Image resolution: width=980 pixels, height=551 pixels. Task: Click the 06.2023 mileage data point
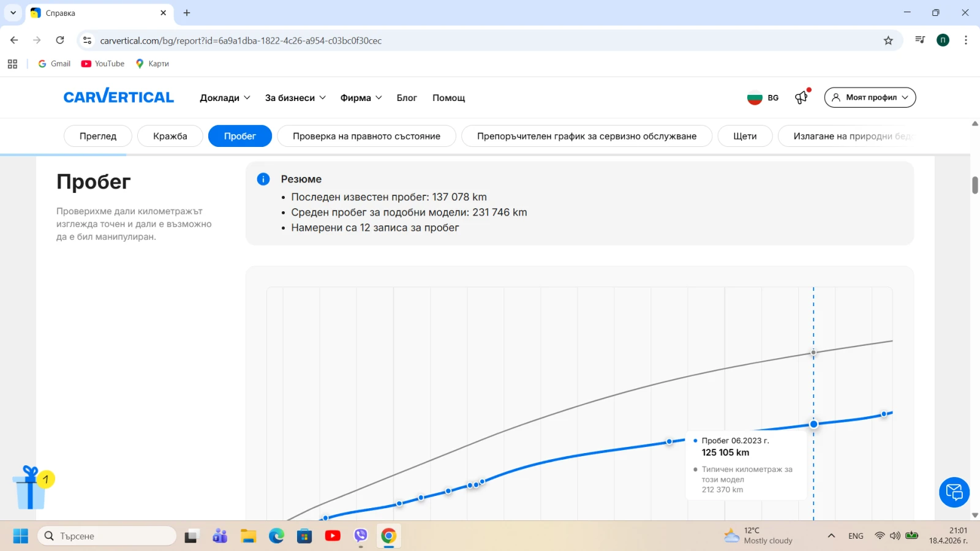813,424
